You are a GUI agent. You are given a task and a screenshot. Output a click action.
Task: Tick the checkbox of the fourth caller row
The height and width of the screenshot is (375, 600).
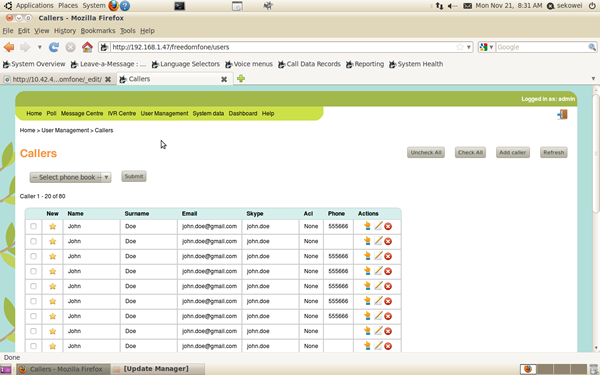(x=34, y=271)
